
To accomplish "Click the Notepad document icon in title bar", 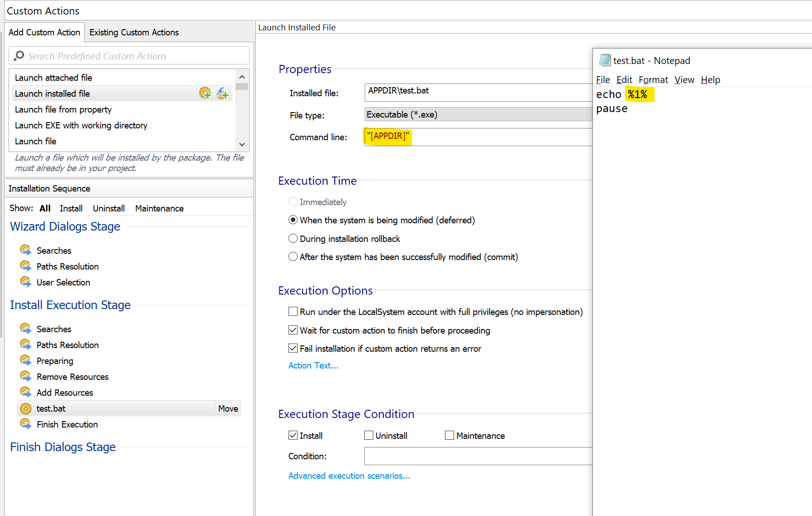I will click(604, 60).
